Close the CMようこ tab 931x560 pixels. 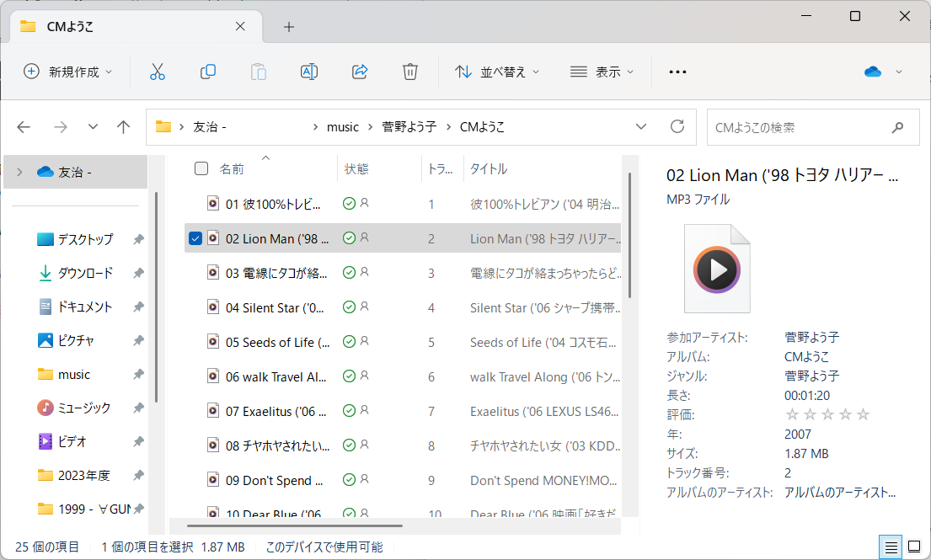click(240, 26)
